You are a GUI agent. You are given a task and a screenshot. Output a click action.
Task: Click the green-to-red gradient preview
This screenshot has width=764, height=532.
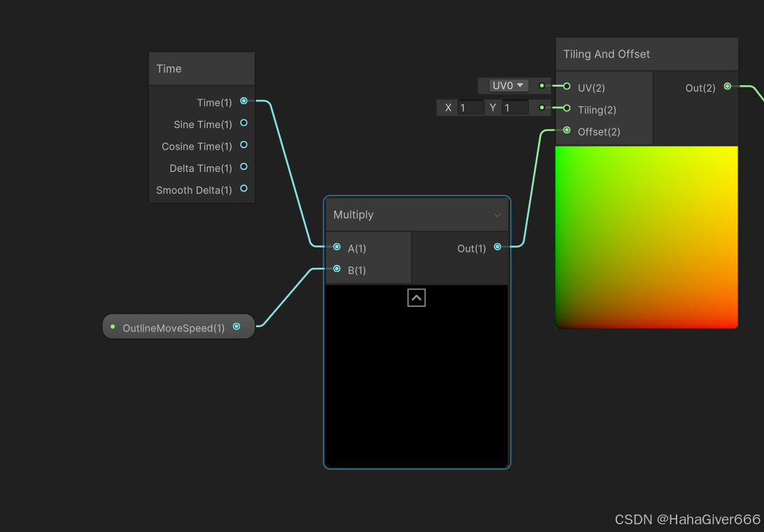[646, 236]
